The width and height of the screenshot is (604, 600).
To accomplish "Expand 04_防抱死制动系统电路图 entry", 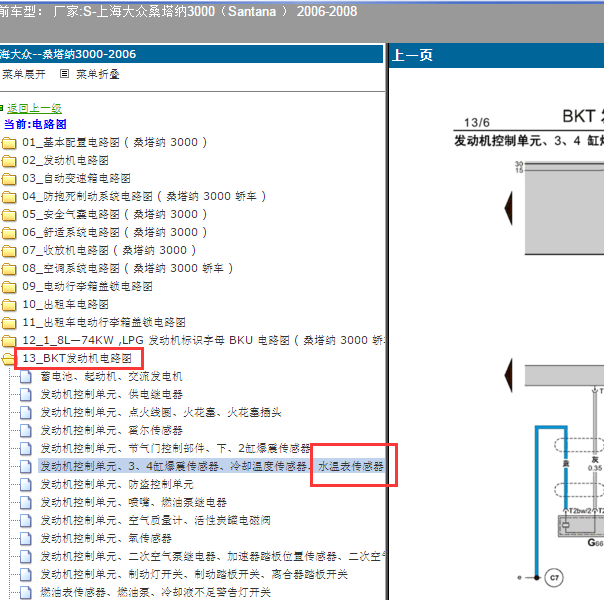I will pyautogui.click(x=144, y=196).
